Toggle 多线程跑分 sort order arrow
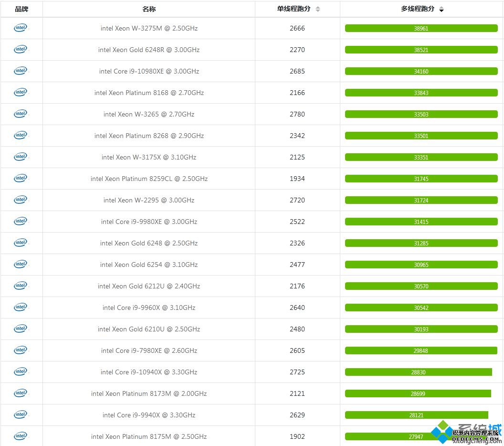The height and width of the screenshot is (446, 504). (441, 9)
